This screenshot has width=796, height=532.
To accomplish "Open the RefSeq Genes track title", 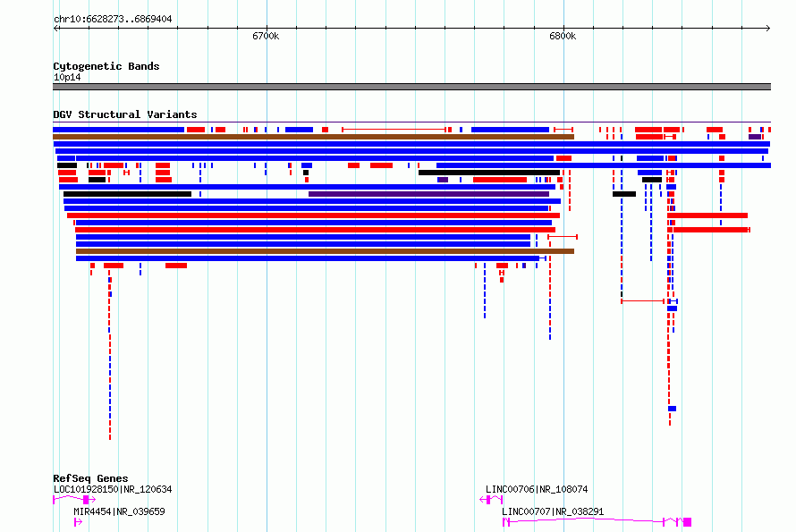I will 90,478.
